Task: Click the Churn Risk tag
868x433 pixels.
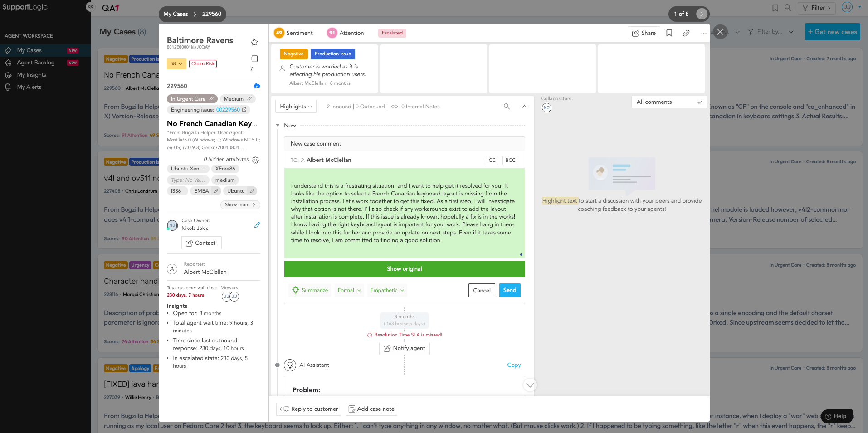Action: [203, 64]
